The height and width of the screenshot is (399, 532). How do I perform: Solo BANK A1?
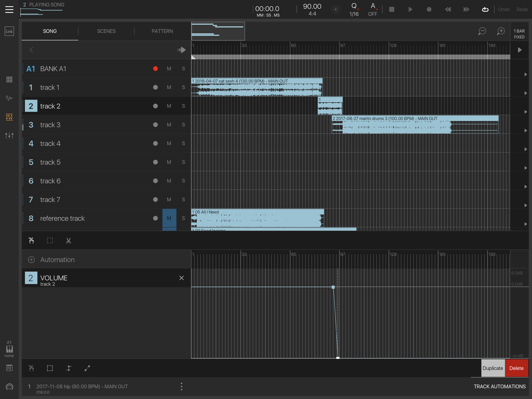183,69
